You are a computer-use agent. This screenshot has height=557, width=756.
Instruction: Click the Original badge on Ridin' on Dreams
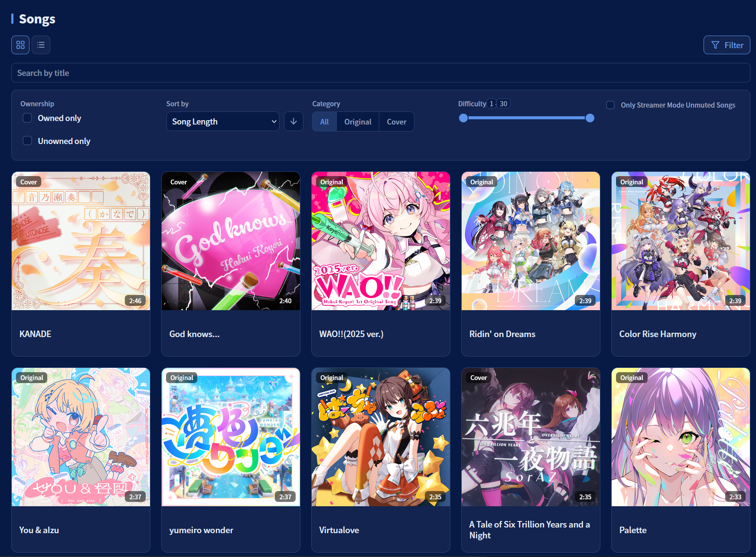(x=482, y=182)
